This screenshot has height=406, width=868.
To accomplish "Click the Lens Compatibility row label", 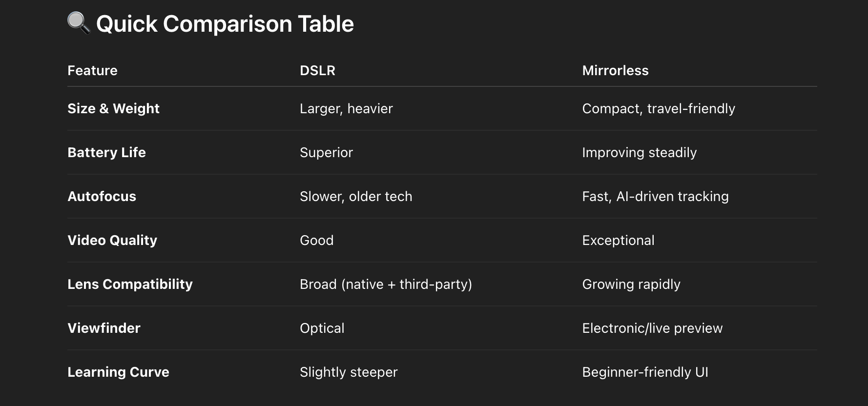I will click(130, 284).
